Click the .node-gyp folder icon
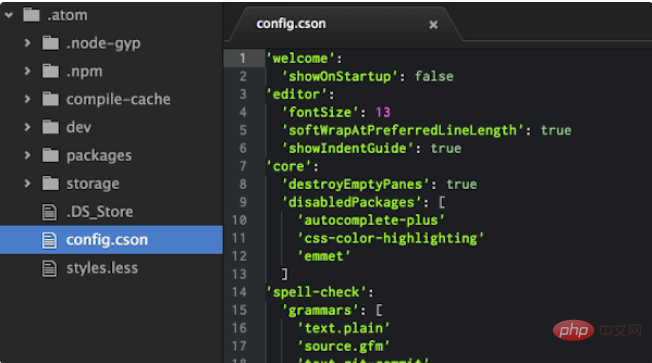Screen dimensions: 652x363 (50, 43)
